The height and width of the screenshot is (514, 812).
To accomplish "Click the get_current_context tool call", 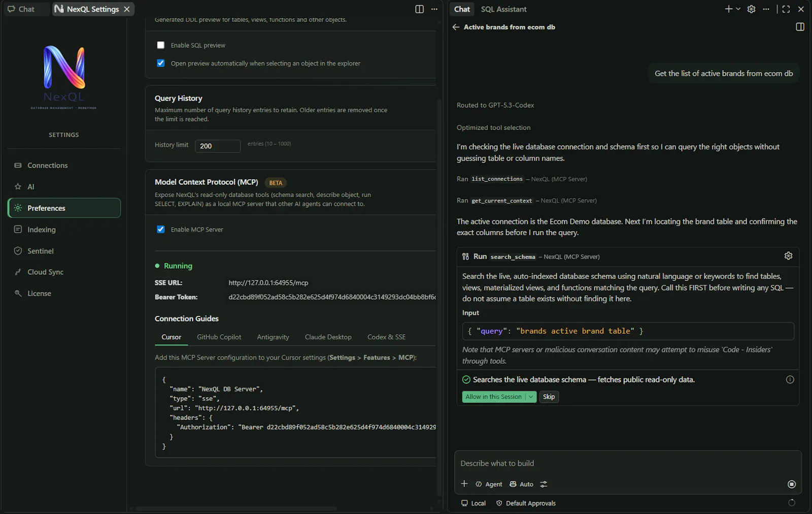I will coord(527,201).
